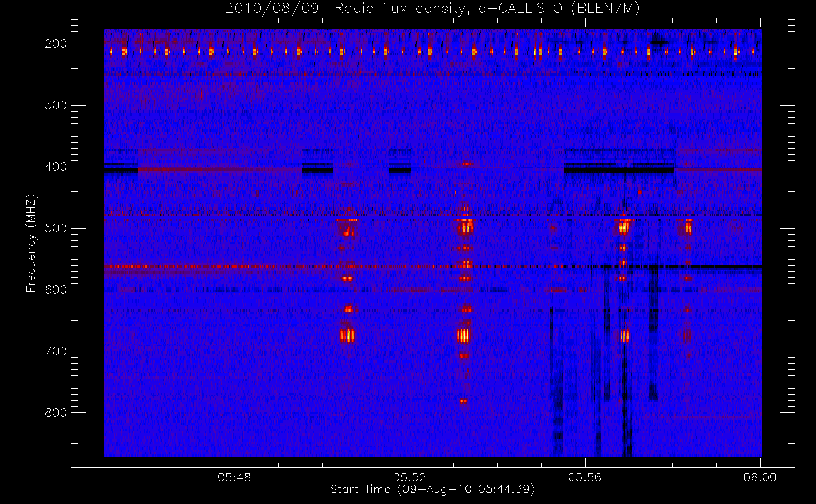Click the 05:48 time tick label
The width and height of the screenshot is (816, 504).
[235, 477]
